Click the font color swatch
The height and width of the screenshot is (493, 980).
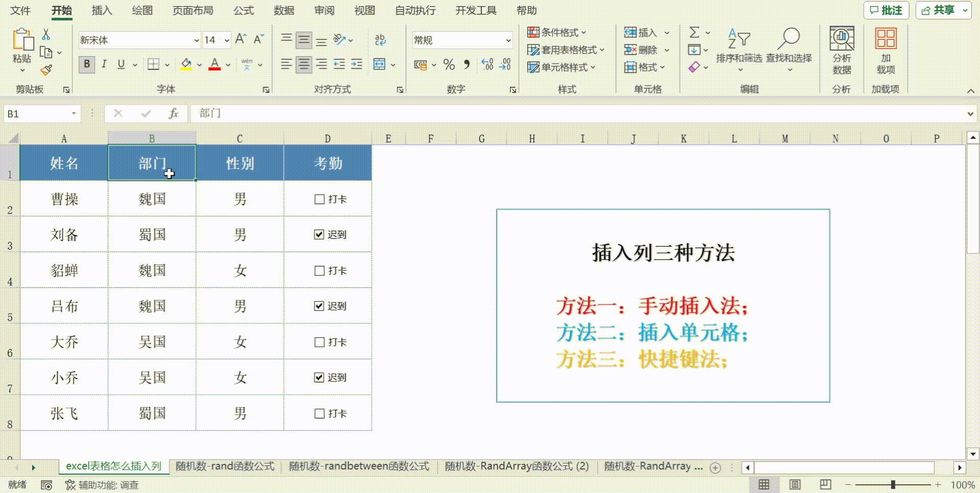[x=215, y=64]
